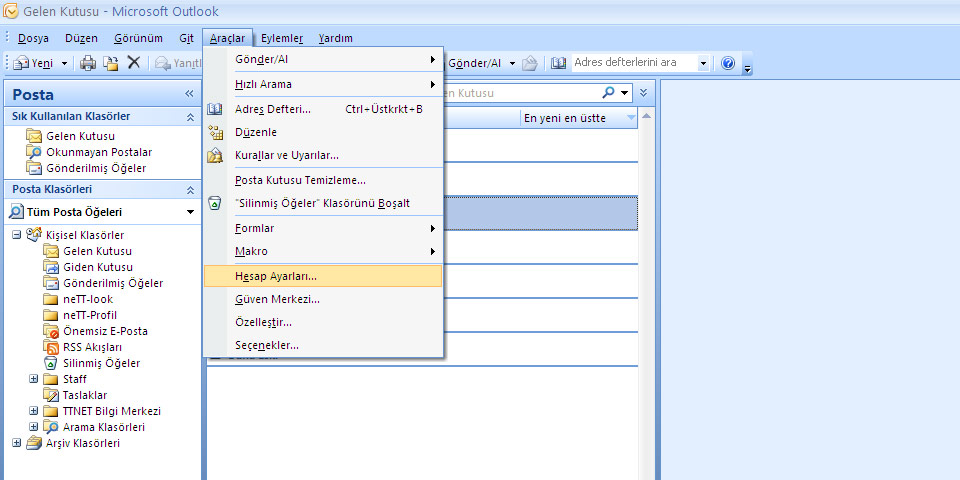Click the Staff folder icon
The width and height of the screenshot is (960, 480).
tap(50, 379)
